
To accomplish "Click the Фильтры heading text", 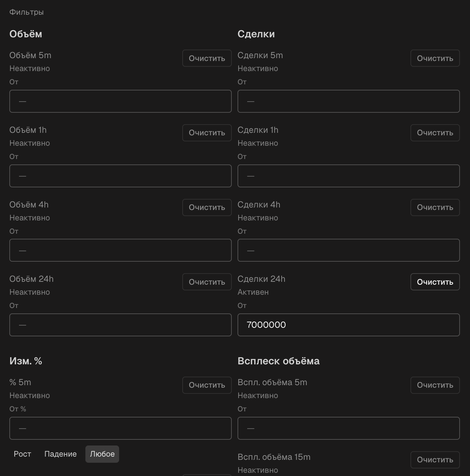I will [x=27, y=12].
